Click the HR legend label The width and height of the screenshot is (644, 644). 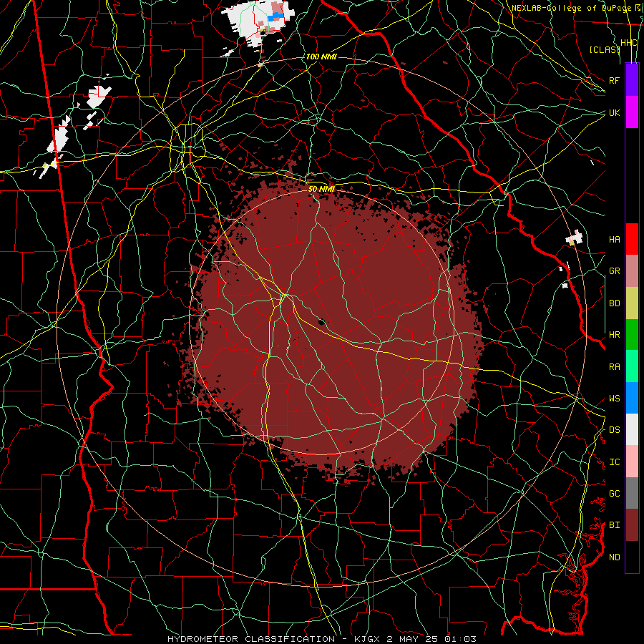click(x=615, y=335)
